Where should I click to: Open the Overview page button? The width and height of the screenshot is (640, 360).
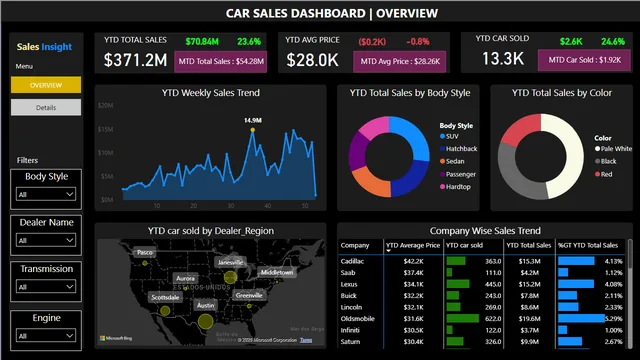click(46, 85)
